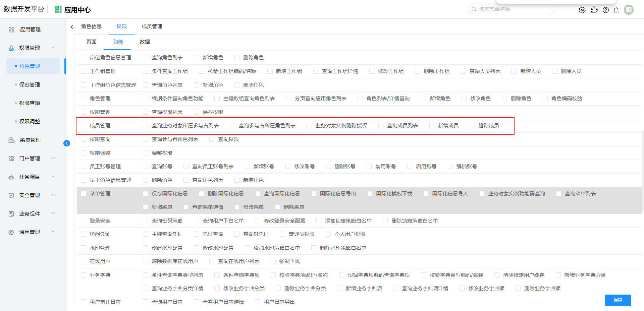Enable the 新增成员 checkbox
Screen dimensions: 644x311
click(432, 126)
